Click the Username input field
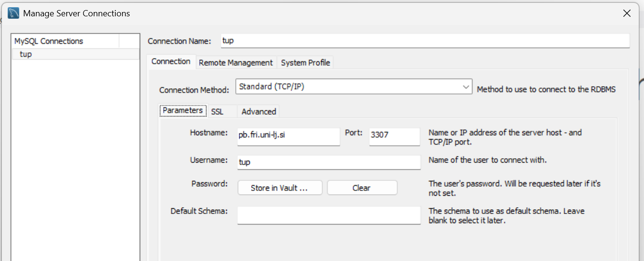 tap(328, 162)
